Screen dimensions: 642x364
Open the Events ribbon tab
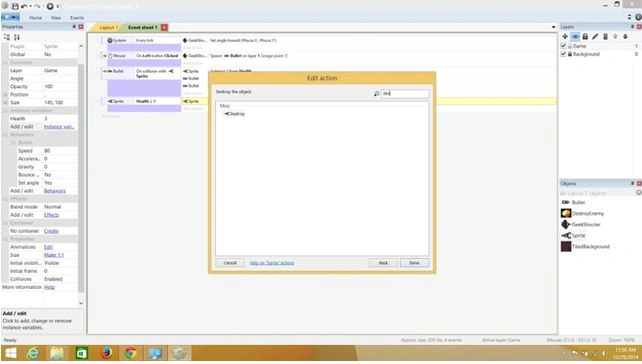[77, 18]
